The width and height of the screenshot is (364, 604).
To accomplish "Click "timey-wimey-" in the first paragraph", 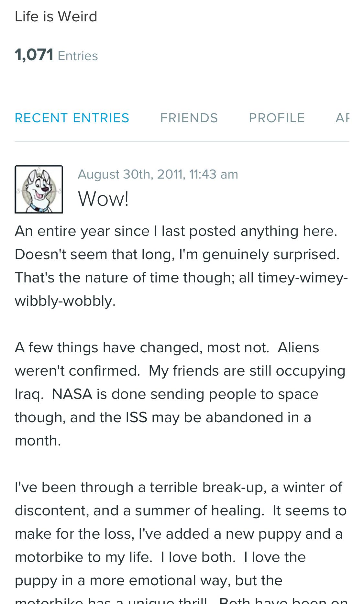I will click(303, 278).
